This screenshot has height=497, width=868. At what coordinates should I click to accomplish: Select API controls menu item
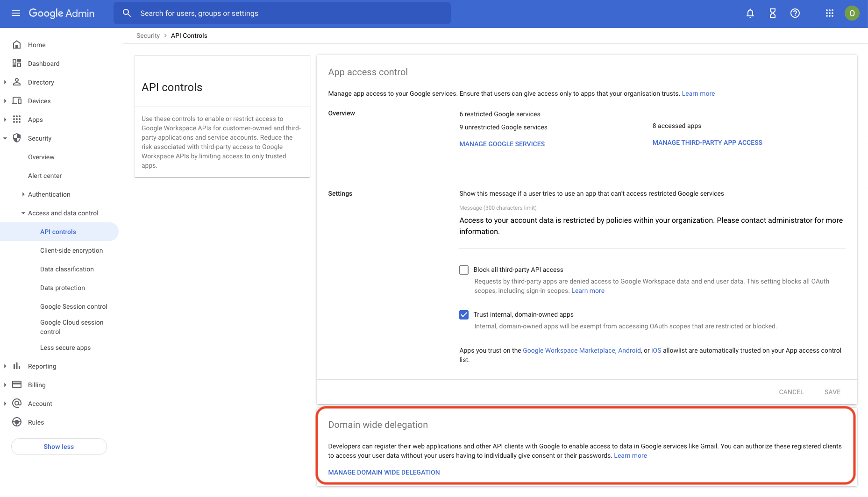[58, 232]
